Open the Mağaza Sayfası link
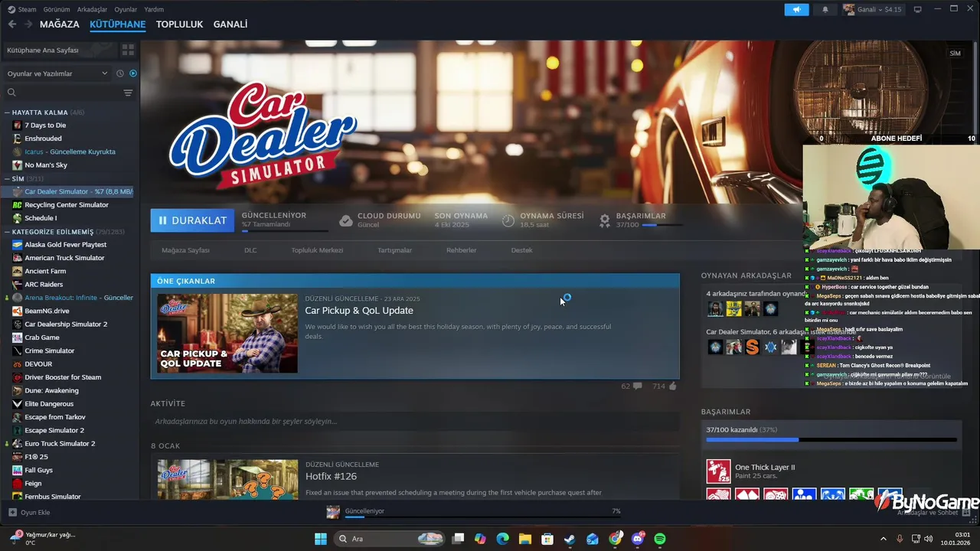 [185, 250]
